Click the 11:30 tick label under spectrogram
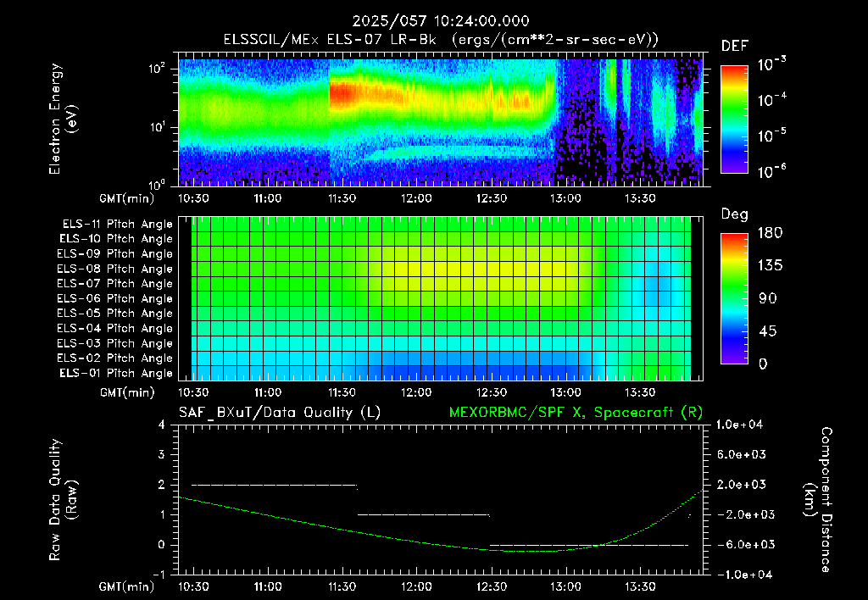Screen dimensions: 868x600 [342, 198]
